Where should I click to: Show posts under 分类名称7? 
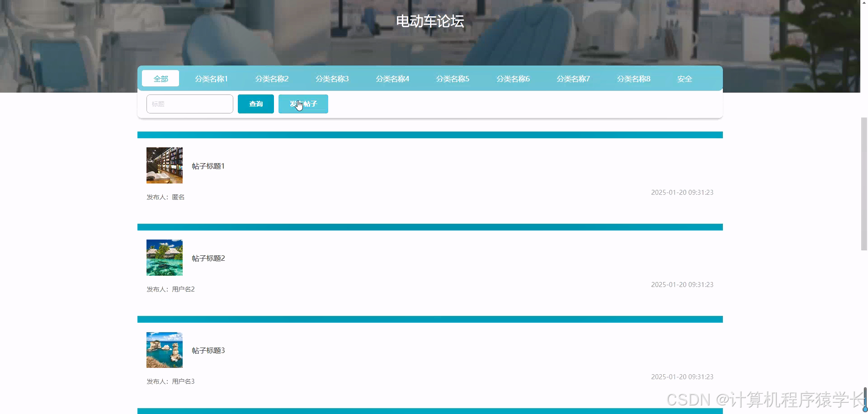(573, 79)
